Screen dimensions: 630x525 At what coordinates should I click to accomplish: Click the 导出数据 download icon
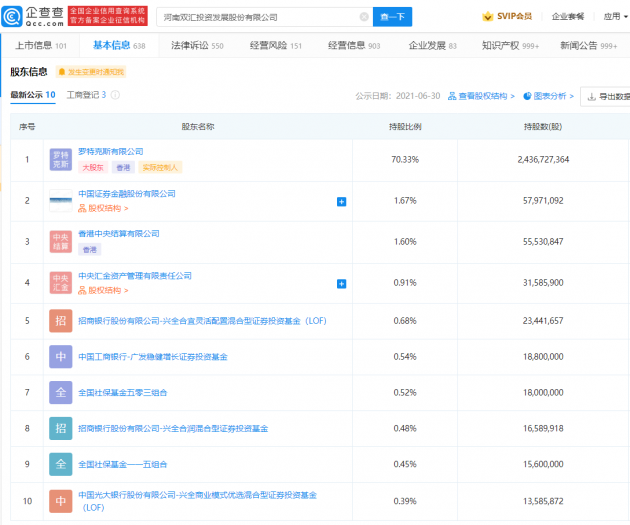click(592, 96)
